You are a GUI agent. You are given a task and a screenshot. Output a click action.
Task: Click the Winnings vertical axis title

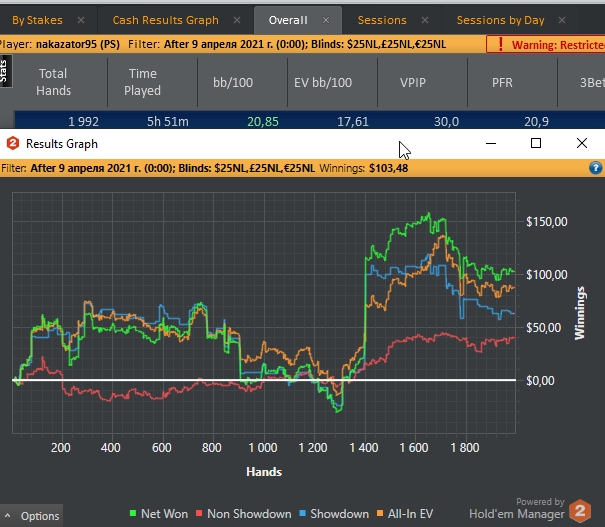580,313
